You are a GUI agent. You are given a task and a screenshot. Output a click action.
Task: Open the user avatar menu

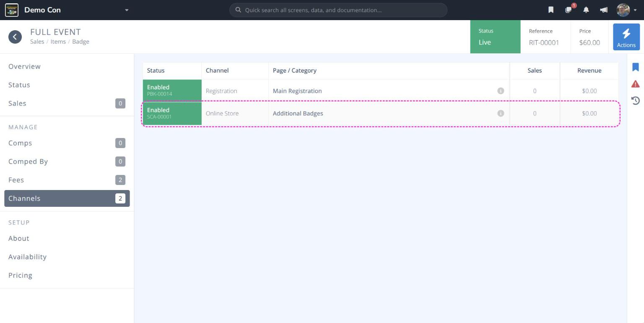(x=623, y=10)
